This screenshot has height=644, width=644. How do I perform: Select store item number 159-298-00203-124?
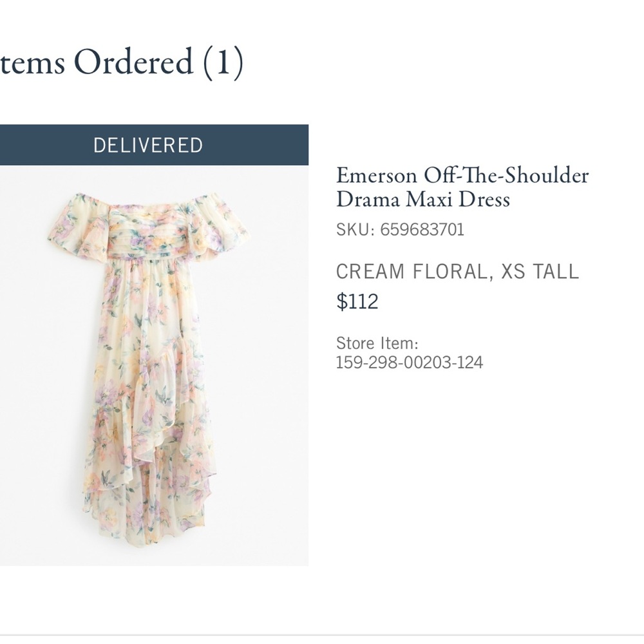click(408, 362)
